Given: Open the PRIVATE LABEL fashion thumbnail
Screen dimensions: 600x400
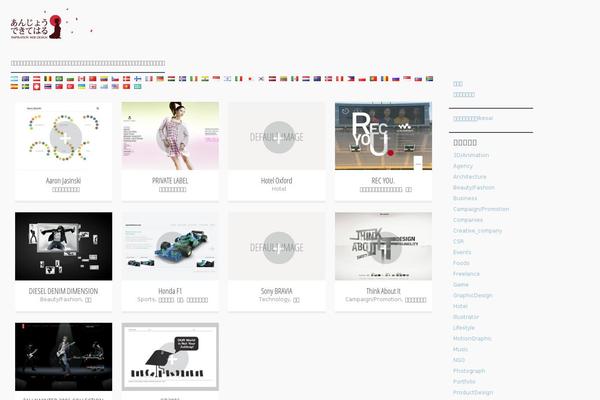Looking at the screenshot, I should (x=170, y=136).
